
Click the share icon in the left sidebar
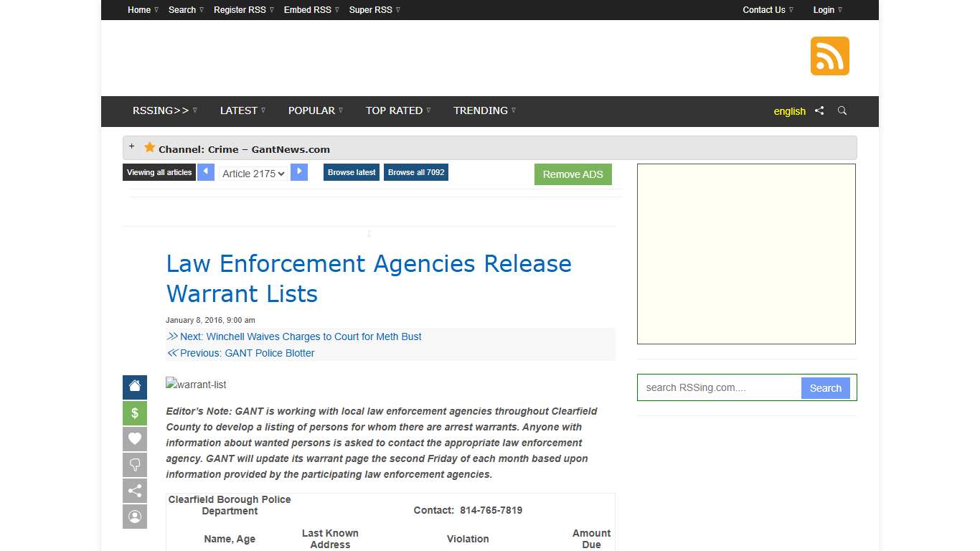pyautogui.click(x=134, y=491)
